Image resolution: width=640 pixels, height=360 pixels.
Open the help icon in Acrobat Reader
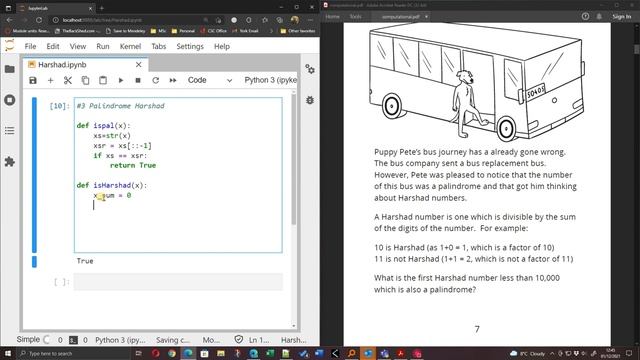585,17
